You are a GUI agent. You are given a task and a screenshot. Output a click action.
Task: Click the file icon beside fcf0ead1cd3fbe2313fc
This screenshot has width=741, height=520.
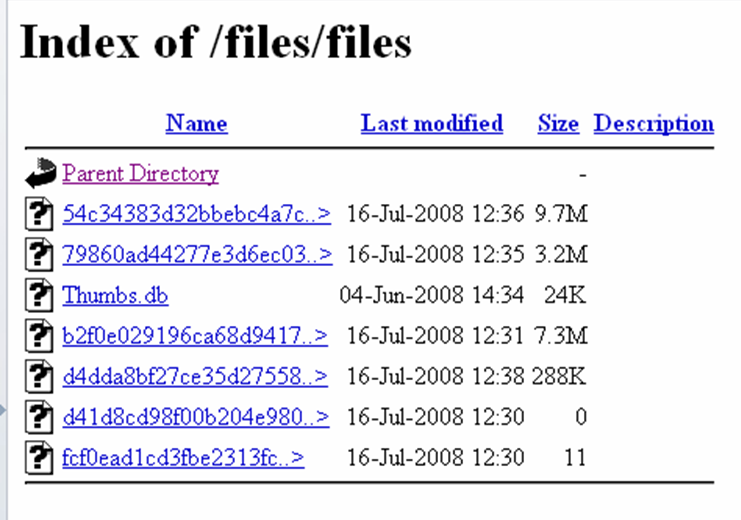tap(41, 458)
